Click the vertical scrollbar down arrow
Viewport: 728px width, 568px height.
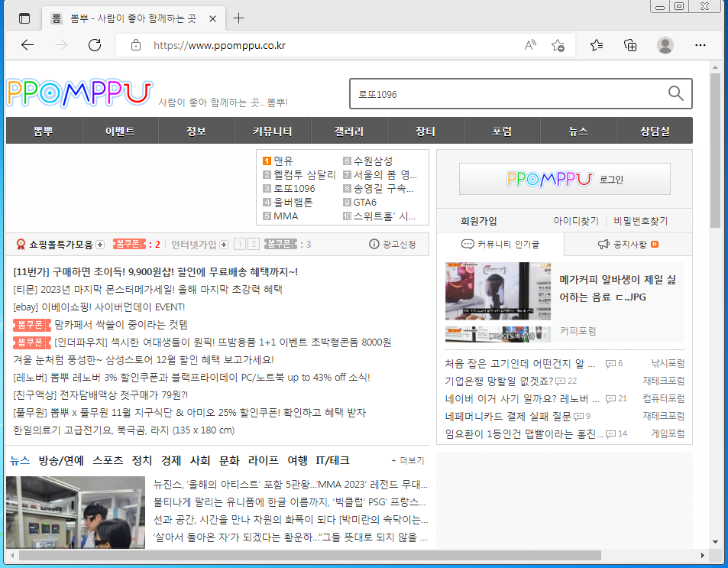pos(715,542)
